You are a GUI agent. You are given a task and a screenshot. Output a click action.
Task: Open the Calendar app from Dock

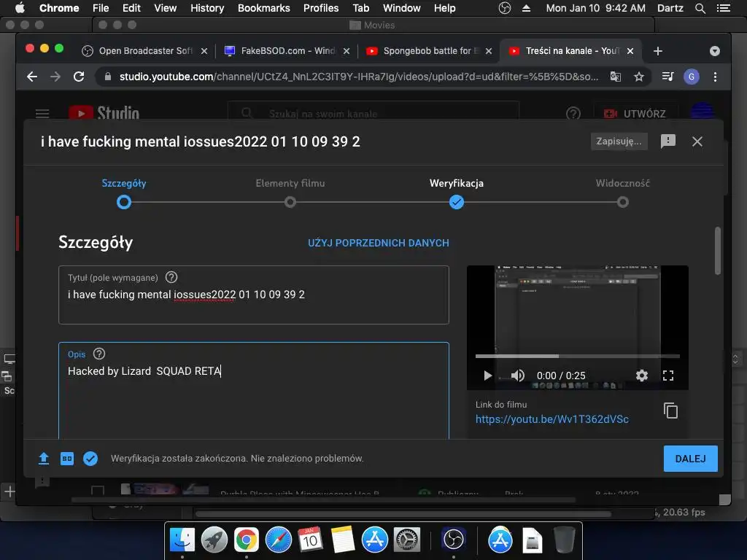310,540
